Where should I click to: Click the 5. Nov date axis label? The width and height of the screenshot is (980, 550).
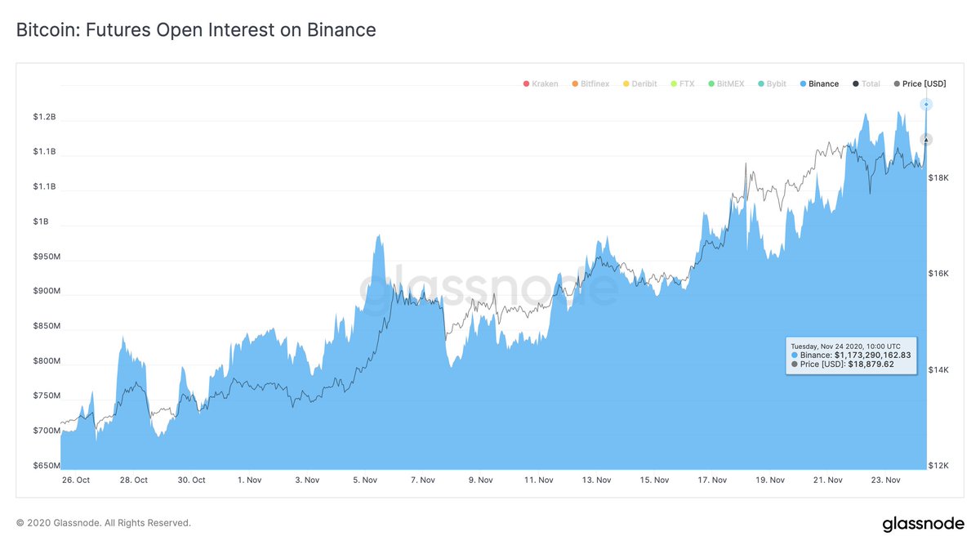[x=364, y=481]
